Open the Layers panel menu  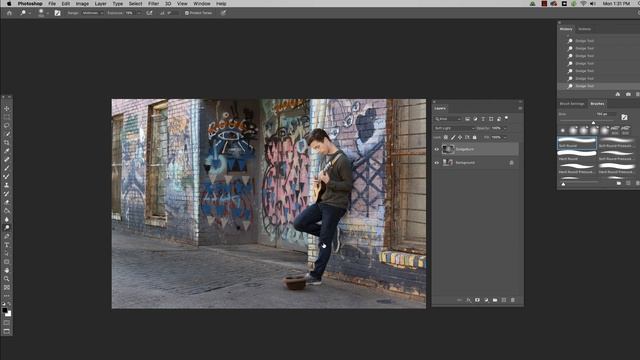(x=520, y=108)
